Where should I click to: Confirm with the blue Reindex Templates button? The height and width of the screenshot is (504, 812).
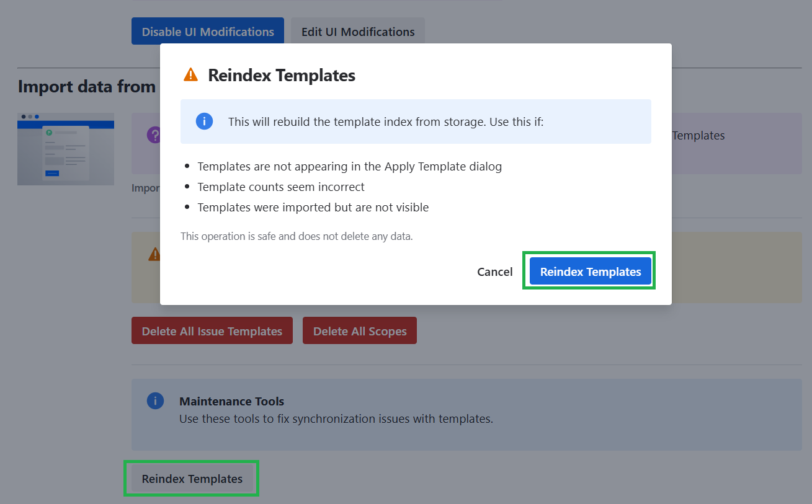[590, 272]
